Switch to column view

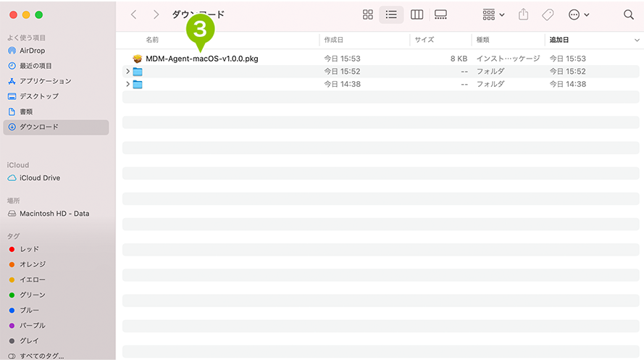tap(417, 14)
